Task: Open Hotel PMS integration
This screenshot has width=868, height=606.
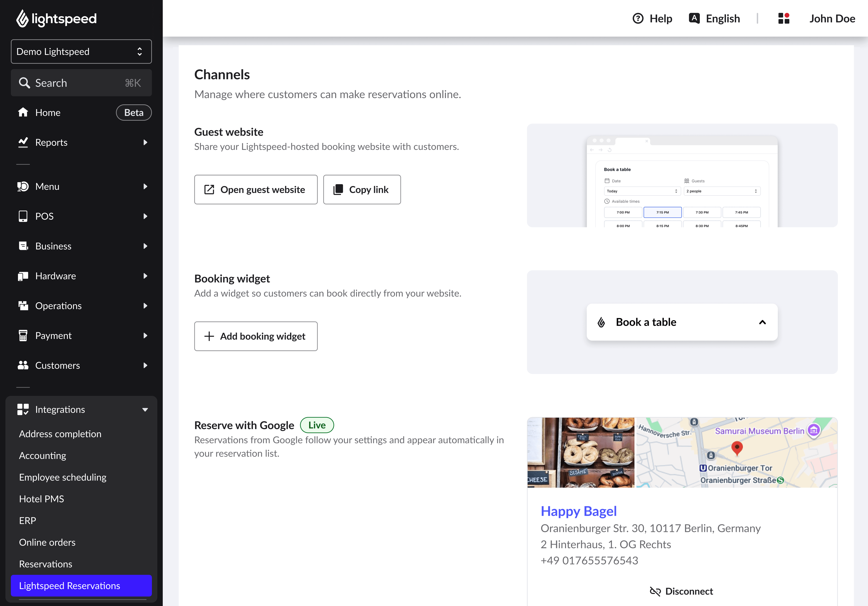Action: pos(42,499)
